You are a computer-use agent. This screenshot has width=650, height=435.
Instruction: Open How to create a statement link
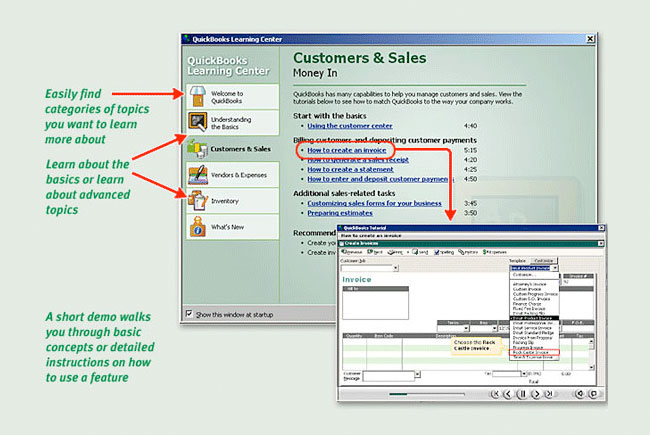pos(350,169)
